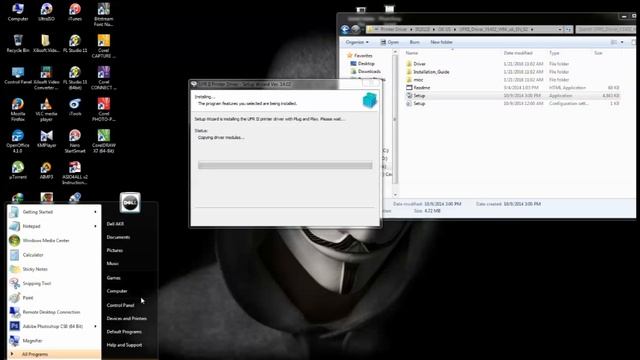Select the FL Studio 11 desktop shortcut
640x360 pixels.
75,44
